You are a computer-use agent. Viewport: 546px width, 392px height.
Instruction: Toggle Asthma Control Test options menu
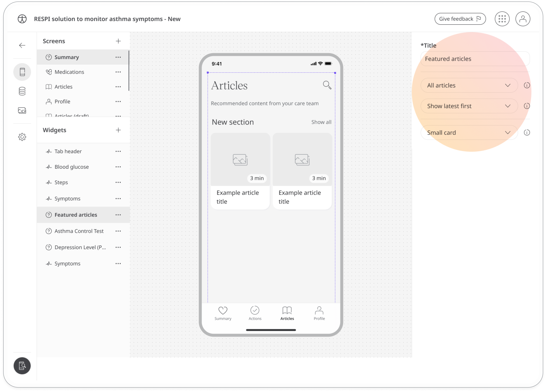click(118, 231)
